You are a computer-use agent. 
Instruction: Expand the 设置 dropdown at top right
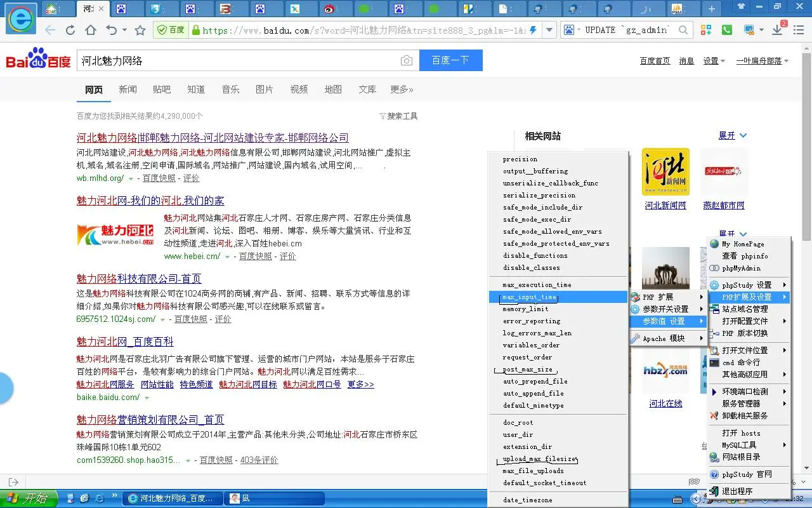tap(714, 61)
